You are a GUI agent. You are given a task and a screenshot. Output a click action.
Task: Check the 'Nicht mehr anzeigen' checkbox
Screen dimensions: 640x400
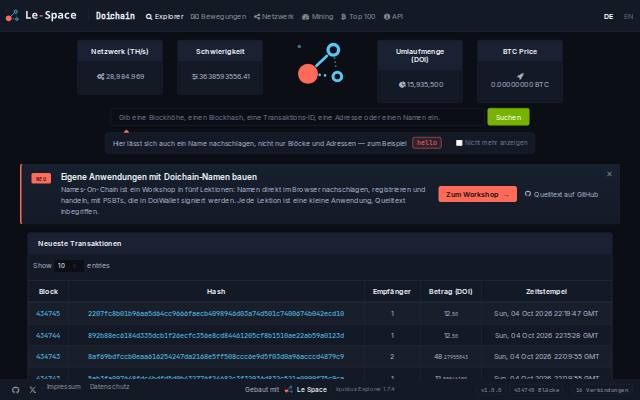click(x=459, y=143)
